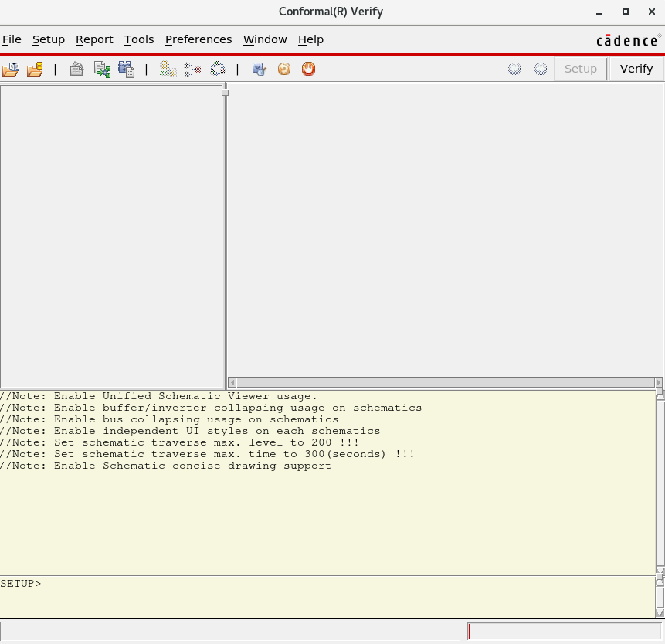This screenshot has height=644, width=665.
Task: Click the grayed-out documents toolbar icon
Action: pyautogui.click(x=76, y=69)
